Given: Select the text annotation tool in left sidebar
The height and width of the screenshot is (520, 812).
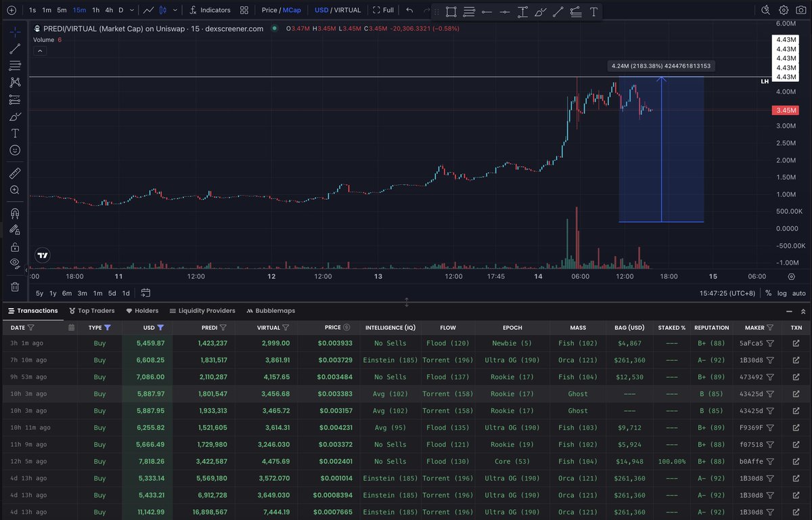Looking at the screenshot, I should coord(15,133).
